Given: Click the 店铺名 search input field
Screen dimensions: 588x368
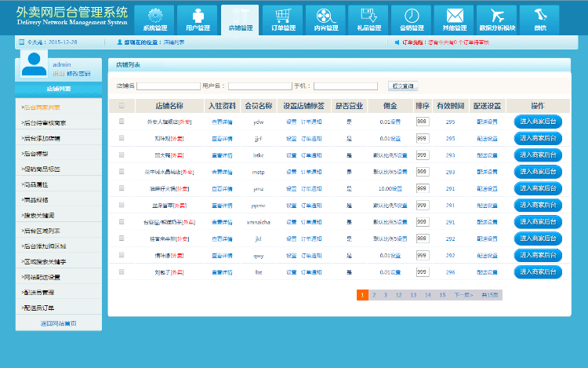Looking at the screenshot, I should click(168, 86).
